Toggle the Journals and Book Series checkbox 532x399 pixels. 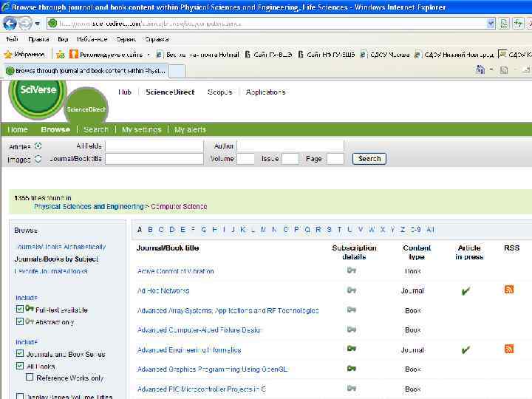click(20, 353)
